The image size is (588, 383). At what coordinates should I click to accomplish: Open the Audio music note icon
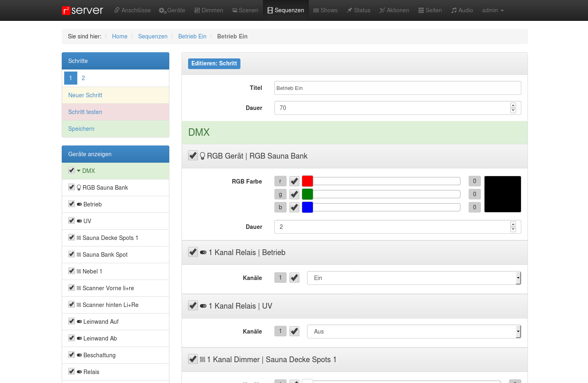pyautogui.click(x=454, y=10)
